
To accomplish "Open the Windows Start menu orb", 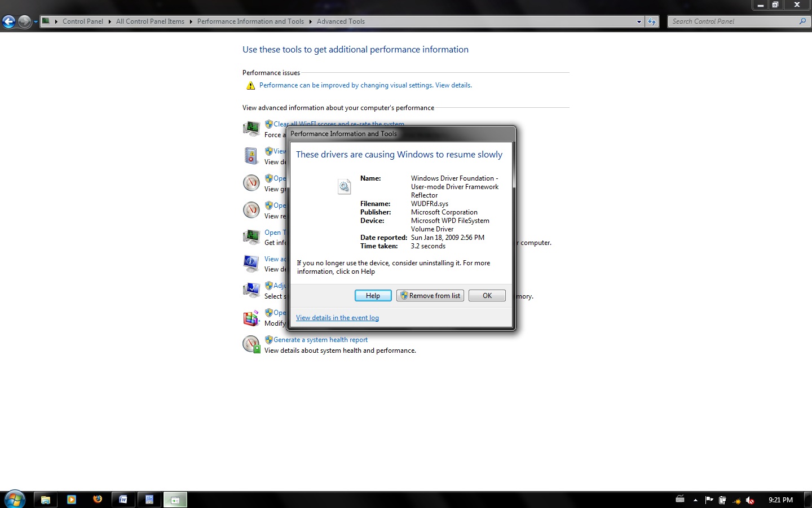I will tap(15, 500).
